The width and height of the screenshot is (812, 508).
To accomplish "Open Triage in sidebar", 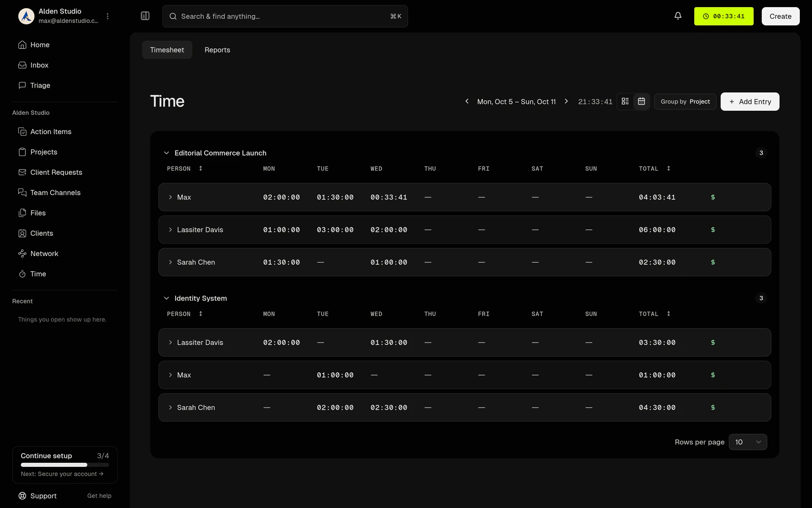I will [x=65, y=85].
